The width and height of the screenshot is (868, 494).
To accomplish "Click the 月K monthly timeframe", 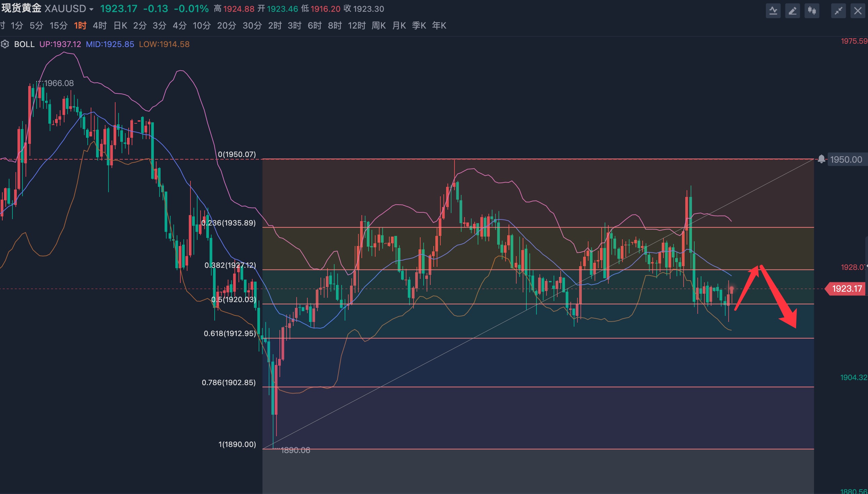I will pyautogui.click(x=399, y=26).
